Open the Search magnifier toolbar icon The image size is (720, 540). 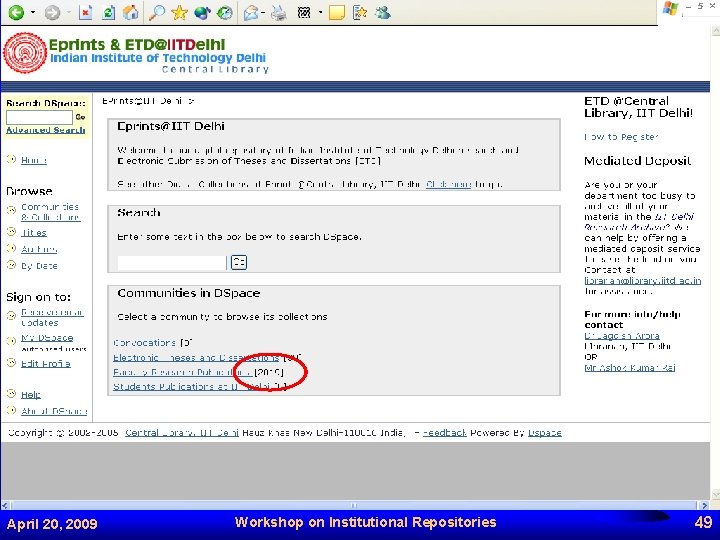(157, 12)
